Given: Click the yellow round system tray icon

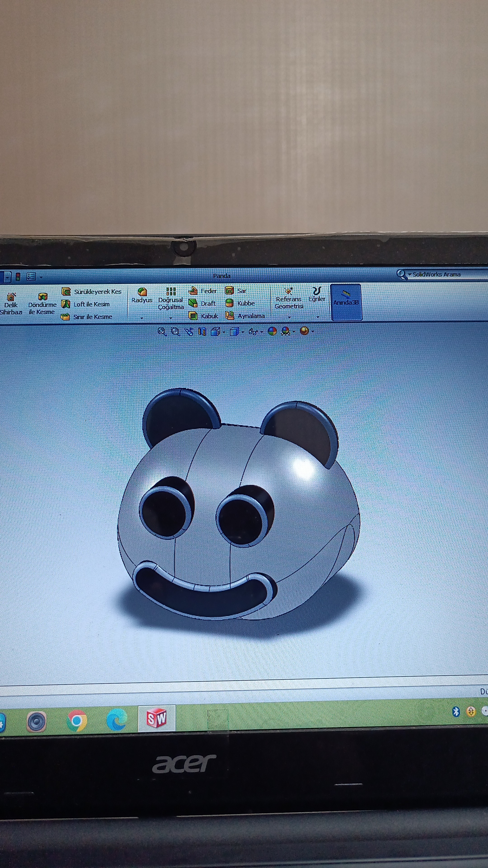Looking at the screenshot, I should point(471,712).
